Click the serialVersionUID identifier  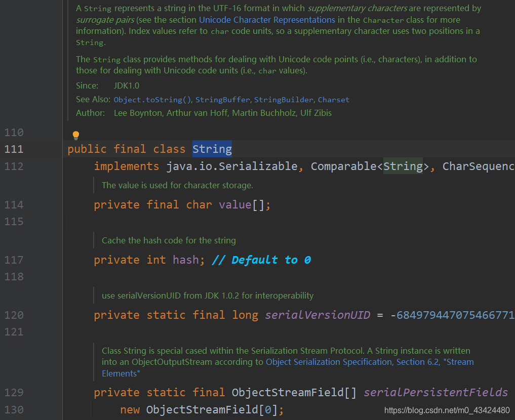pyautogui.click(x=318, y=315)
